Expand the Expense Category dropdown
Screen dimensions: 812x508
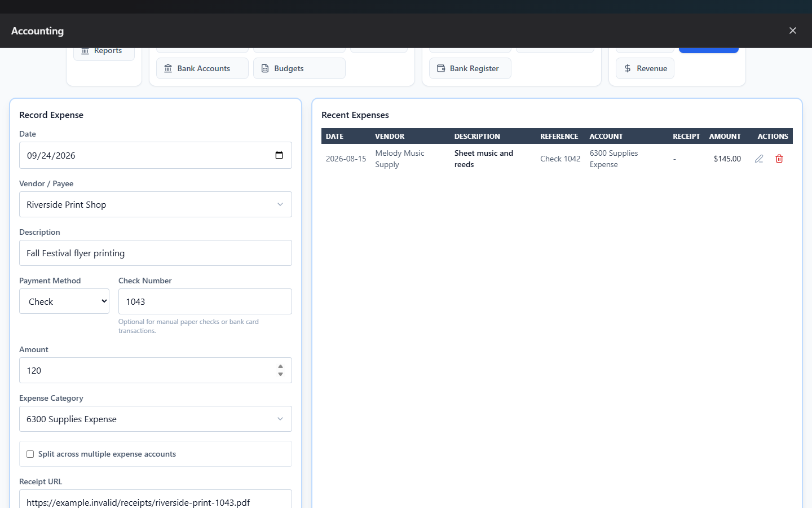156,419
